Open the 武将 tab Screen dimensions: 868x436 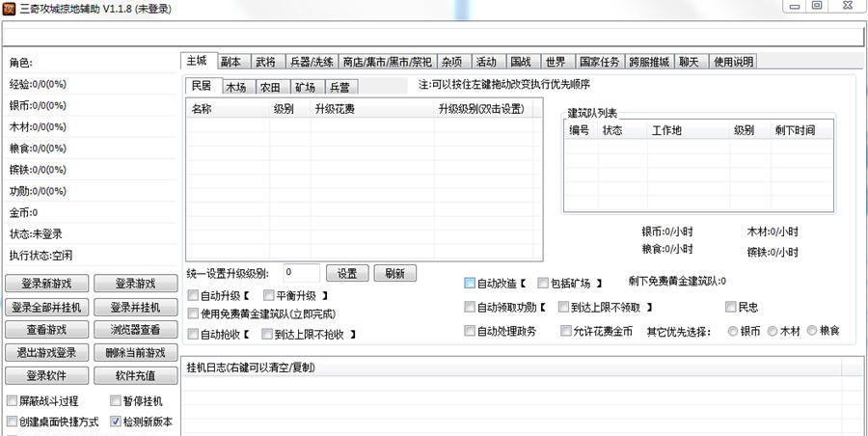(x=266, y=62)
